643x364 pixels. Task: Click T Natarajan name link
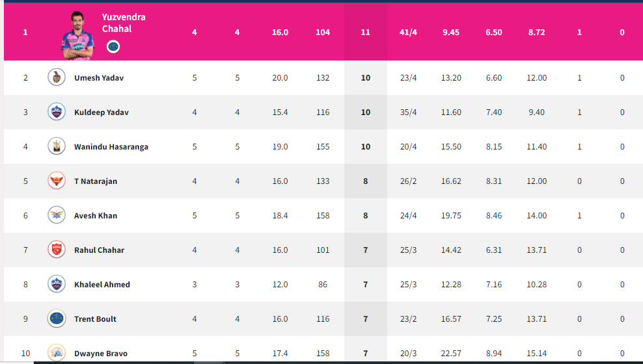coord(96,181)
